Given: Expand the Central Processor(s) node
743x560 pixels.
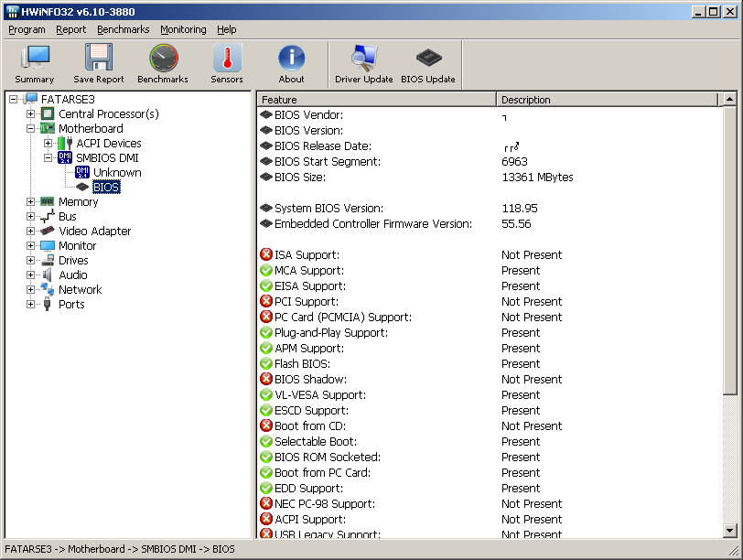Looking at the screenshot, I should [x=31, y=113].
